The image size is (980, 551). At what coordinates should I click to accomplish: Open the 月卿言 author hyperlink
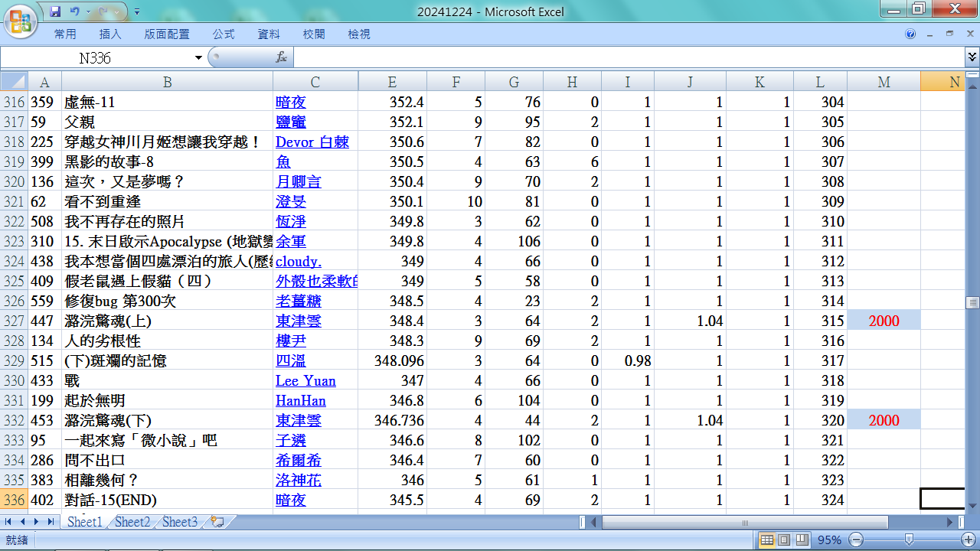tap(299, 181)
